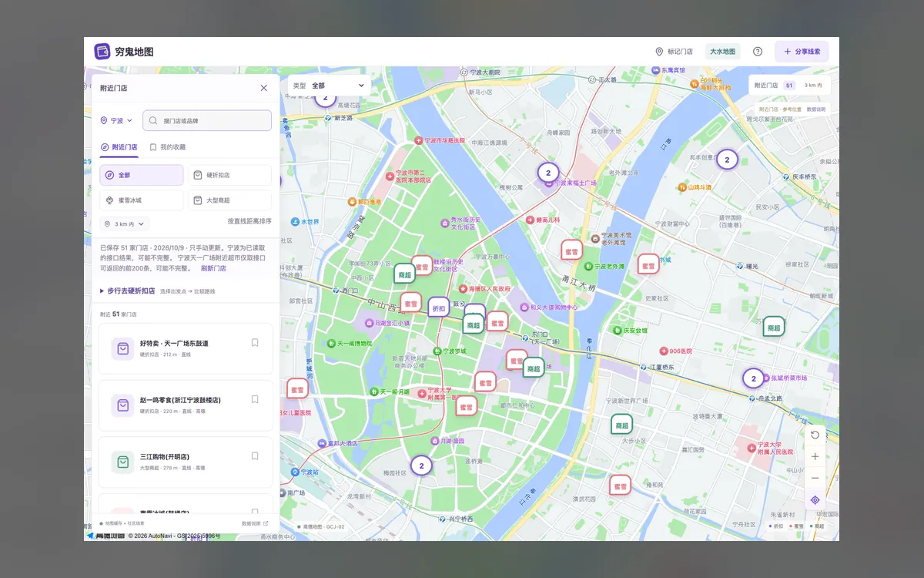
Task: Select 商超 marker near 宁波新世界广场
Action: coord(621,425)
